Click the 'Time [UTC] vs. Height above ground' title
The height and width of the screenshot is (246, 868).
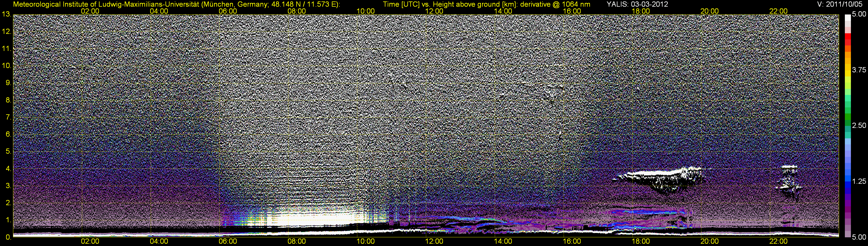coord(487,4)
